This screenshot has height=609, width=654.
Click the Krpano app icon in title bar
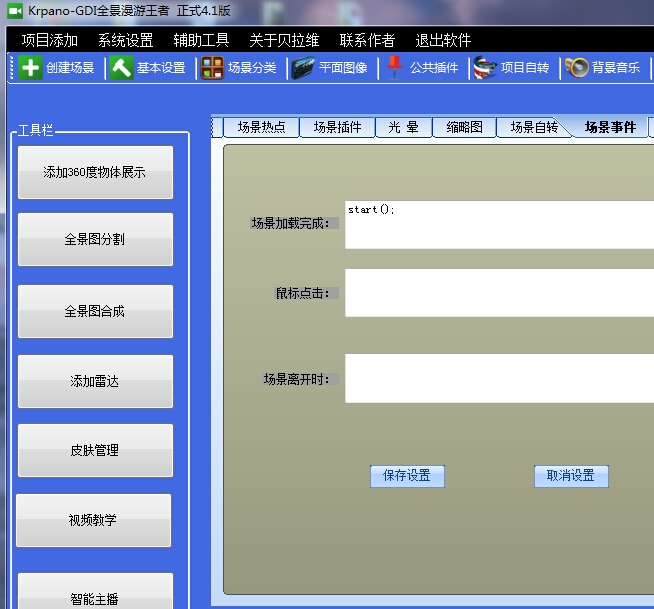pos(15,11)
